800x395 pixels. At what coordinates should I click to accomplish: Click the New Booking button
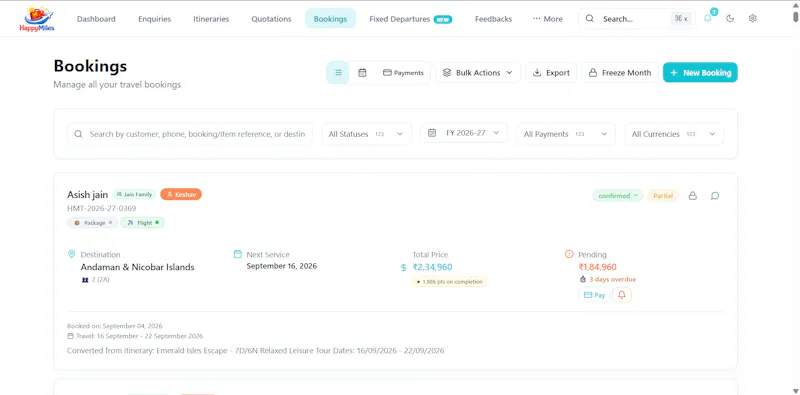(700, 72)
